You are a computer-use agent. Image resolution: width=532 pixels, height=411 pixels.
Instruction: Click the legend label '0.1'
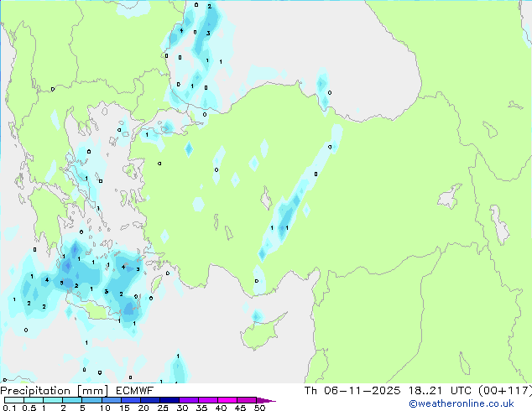pos(9,408)
